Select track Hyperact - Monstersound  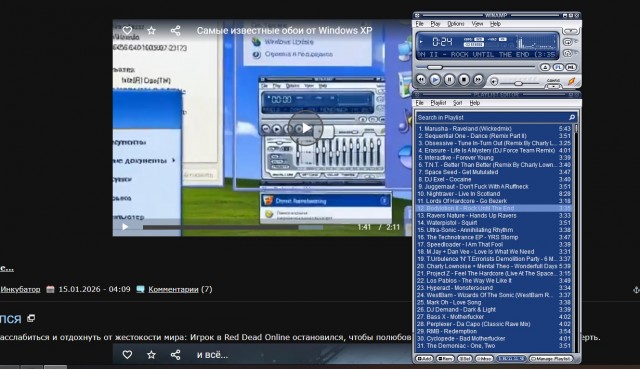coord(493,288)
